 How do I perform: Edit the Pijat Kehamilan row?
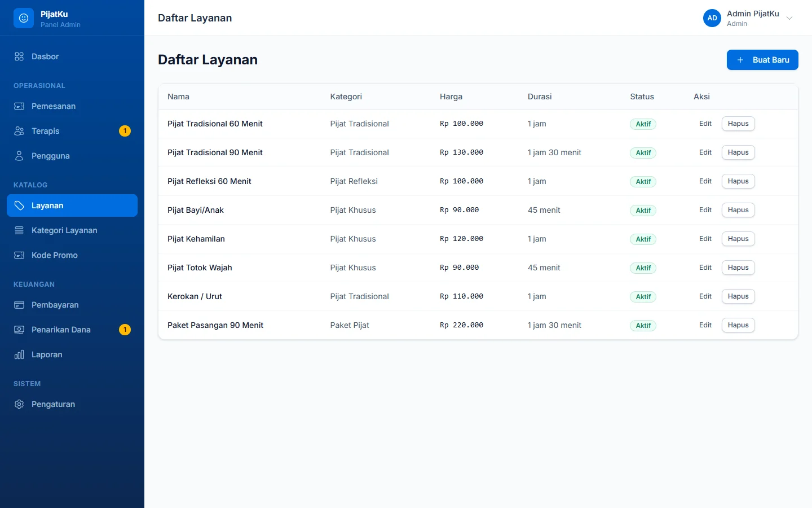pos(705,239)
